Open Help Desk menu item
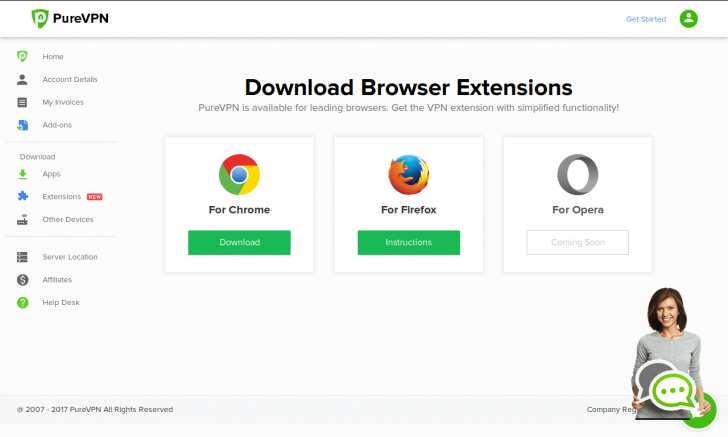Viewport: 728px width, 437px height. point(61,303)
